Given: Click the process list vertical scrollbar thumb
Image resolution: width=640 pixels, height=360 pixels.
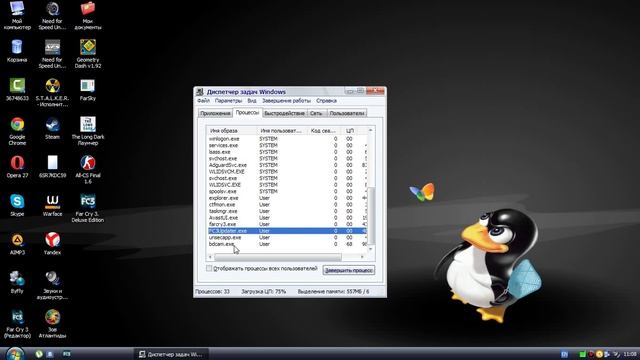Looking at the screenshot, I should pyautogui.click(x=371, y=216).
